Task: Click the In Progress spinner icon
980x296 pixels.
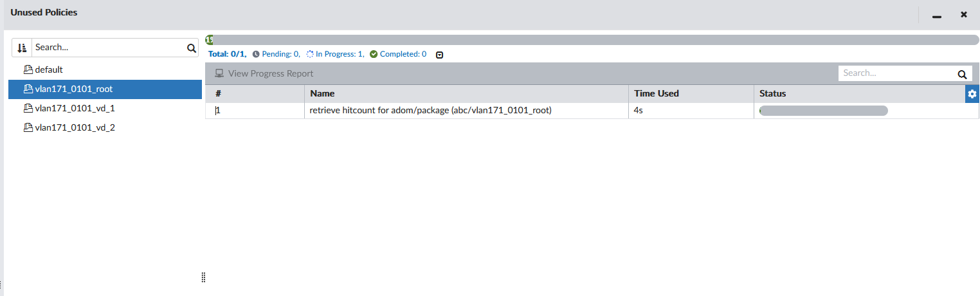Action: (310, 54)
